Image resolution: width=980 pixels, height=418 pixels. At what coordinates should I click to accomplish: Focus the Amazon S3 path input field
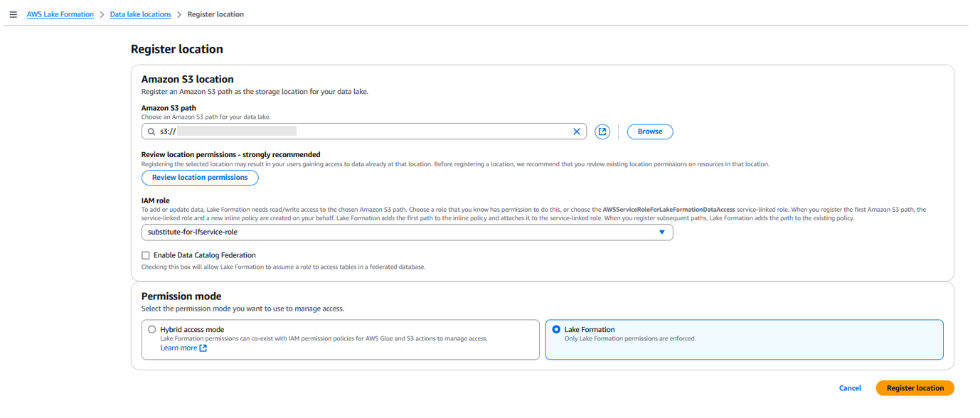tap(364, 132)
